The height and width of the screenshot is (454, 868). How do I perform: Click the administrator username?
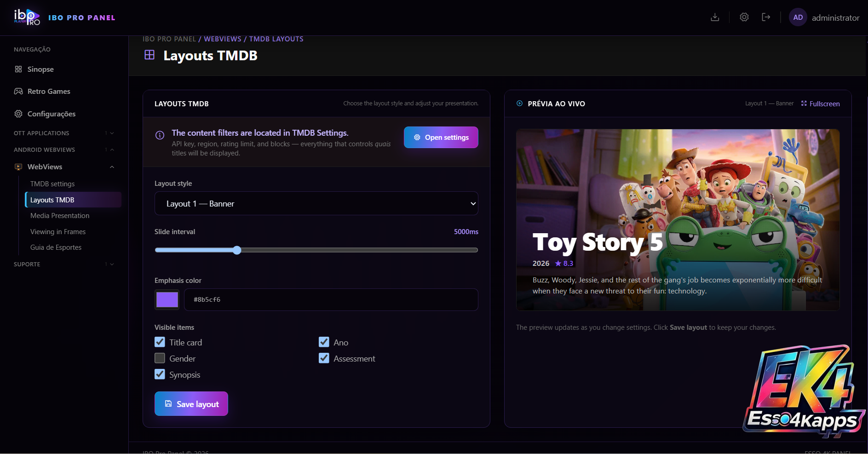835,17
